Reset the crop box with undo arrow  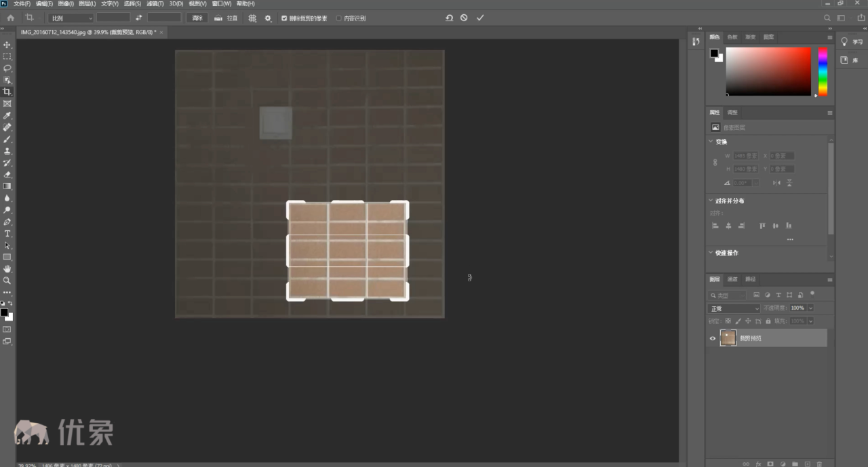coord(449,18)
